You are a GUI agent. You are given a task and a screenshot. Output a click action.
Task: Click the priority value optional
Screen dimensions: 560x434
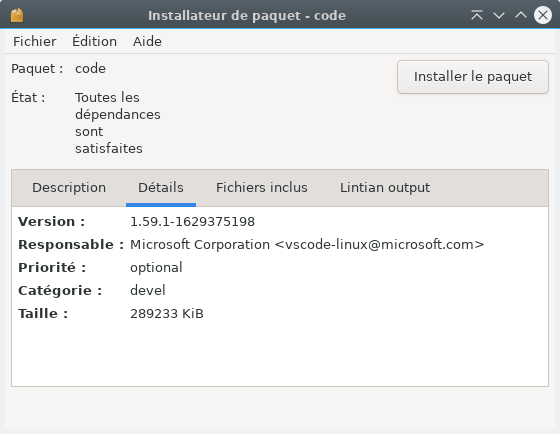(156, 268)
